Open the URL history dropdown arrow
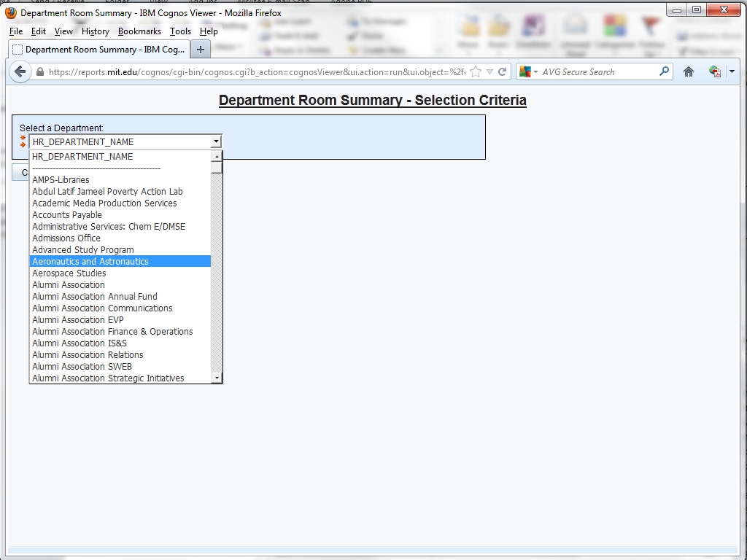The height and width of the screenshot is (560, 747). [490, 71]
